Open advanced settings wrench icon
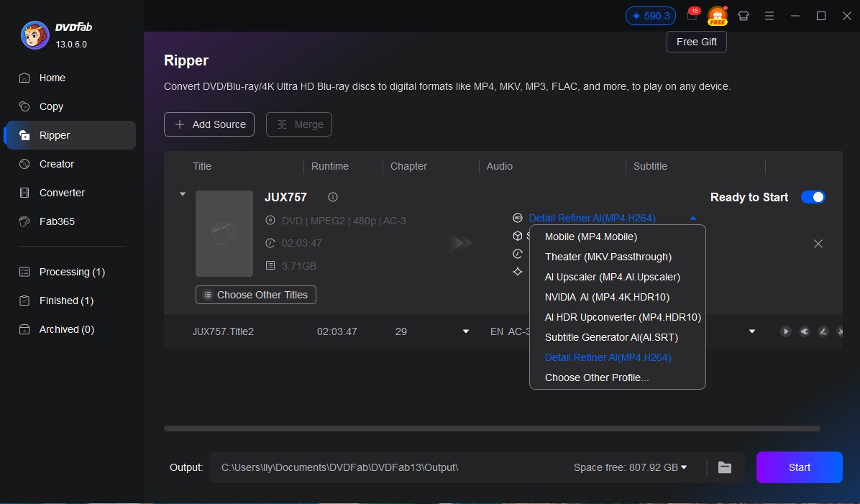This screenshot has height=504, width=860. click(804, 331)
